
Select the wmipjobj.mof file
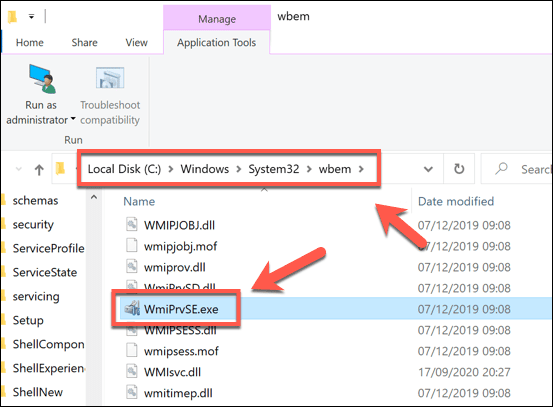click(x=180, y=246)
